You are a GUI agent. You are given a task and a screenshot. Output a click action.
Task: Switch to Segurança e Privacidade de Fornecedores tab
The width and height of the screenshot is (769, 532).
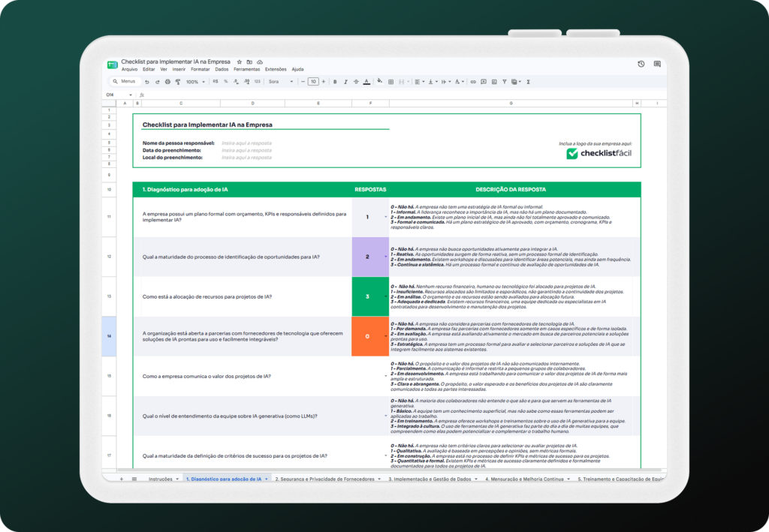(327, 479)
